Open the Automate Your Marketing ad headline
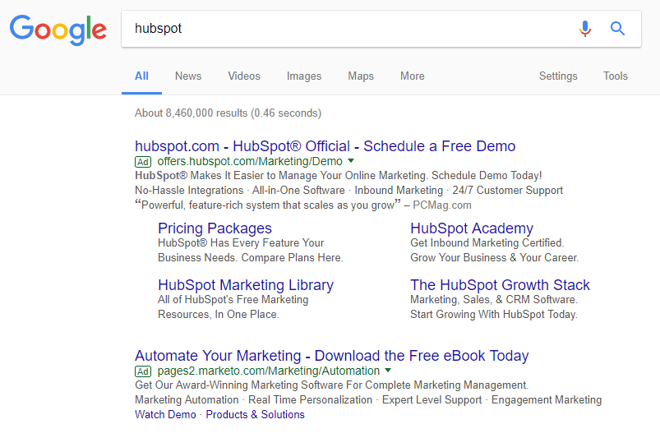Viewport: 660px width, 438px height. pos(332,356)
